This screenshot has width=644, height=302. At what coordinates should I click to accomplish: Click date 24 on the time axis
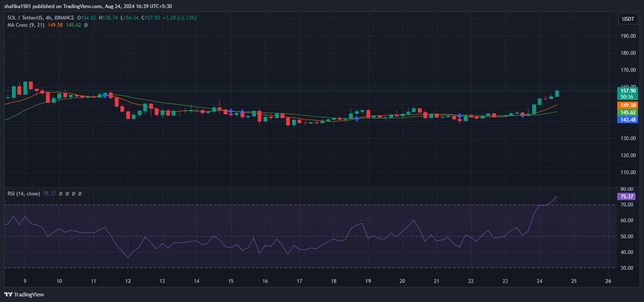(x=539, y=281)
